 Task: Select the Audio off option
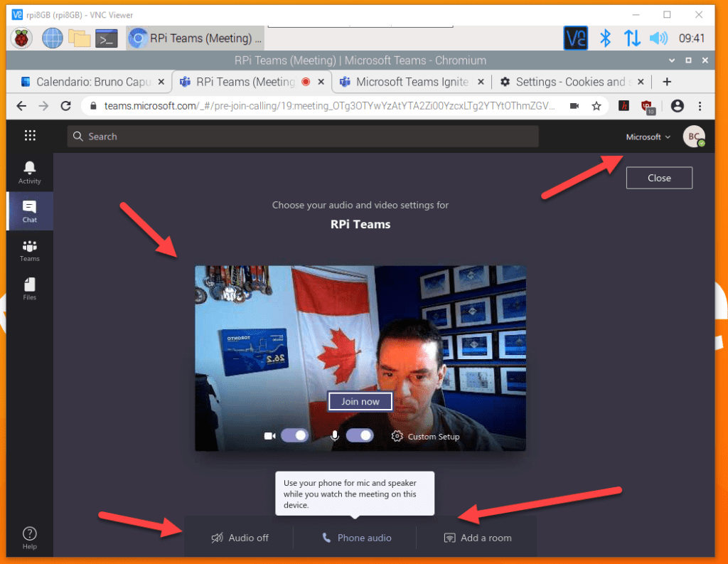[240, 538]
